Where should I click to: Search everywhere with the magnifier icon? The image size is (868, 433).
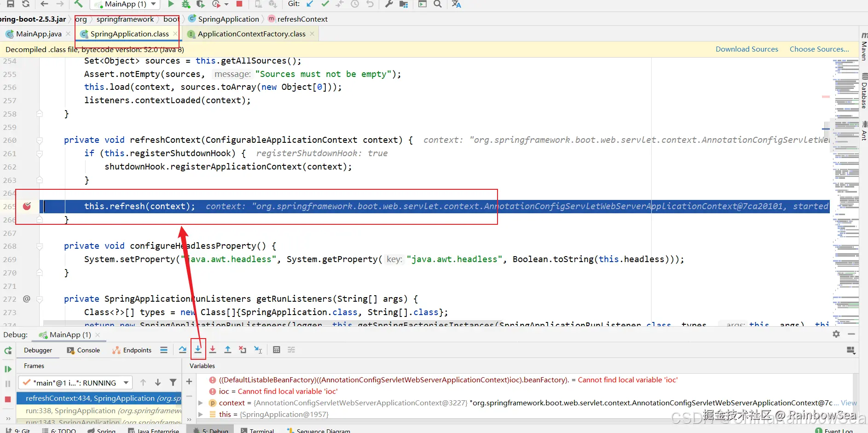coord(438,4)
